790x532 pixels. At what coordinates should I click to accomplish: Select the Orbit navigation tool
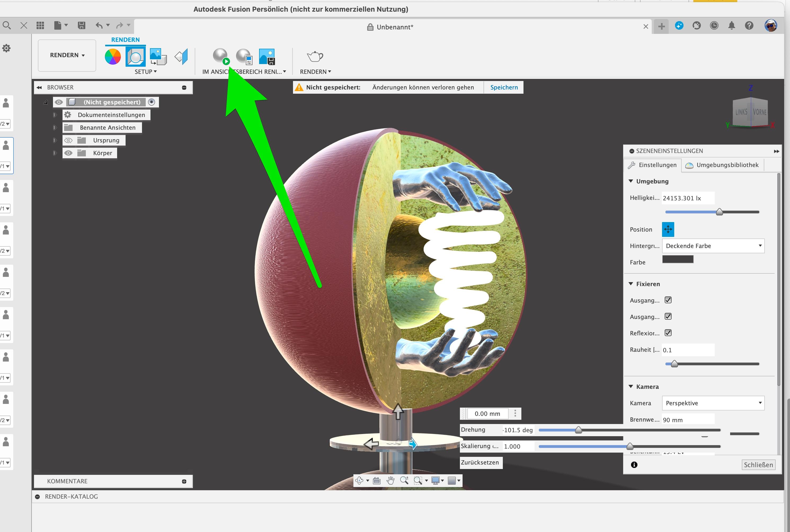[359, 480]
